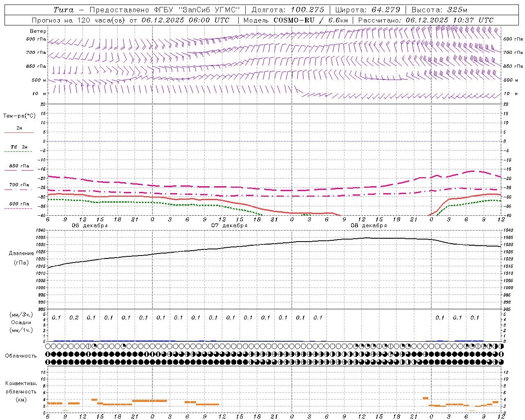Click the Тем-ра(°C) axis label
Screen dimensions: 525x420
pos(19,116)
